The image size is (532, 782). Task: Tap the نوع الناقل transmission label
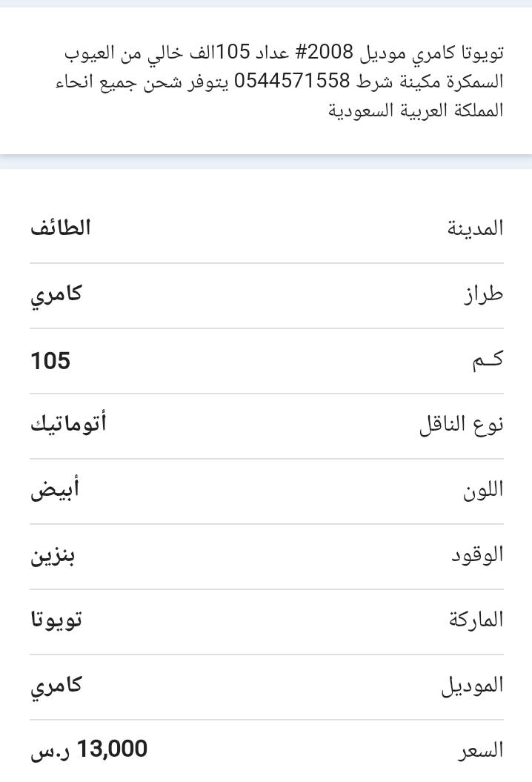[461, 425]
